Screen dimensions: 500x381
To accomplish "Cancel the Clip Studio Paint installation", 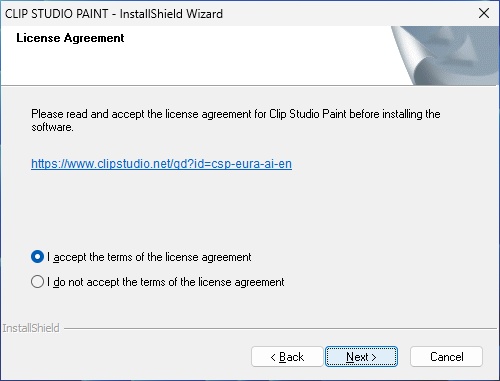I will coord(446,357).
